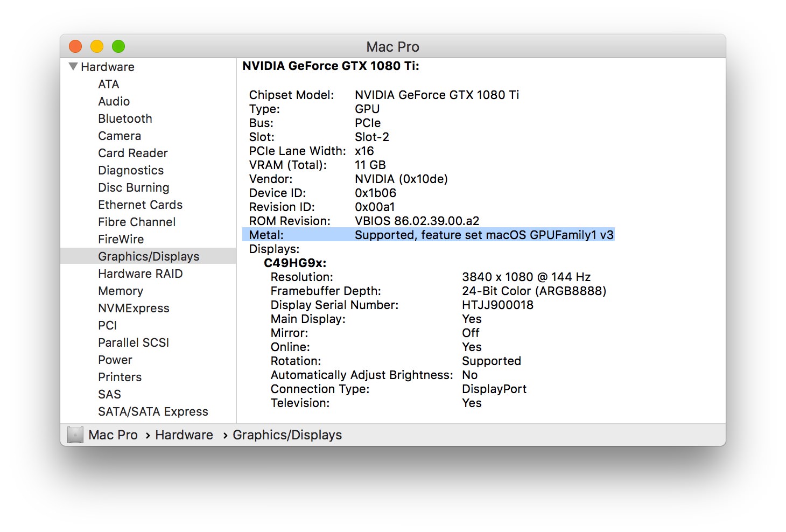Click the Automatically Adjust Brightness label

[362, 375]
